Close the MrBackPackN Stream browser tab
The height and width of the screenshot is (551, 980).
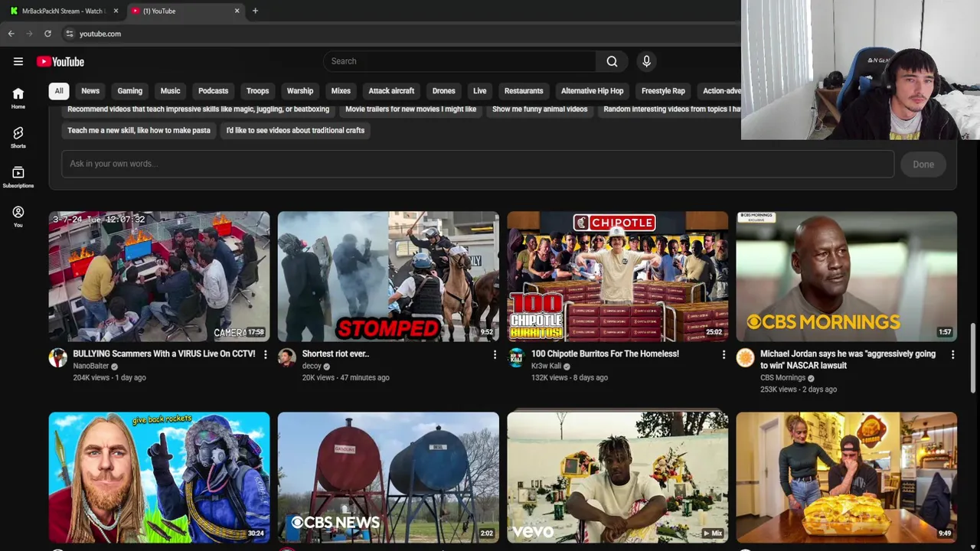click(116, 11)
